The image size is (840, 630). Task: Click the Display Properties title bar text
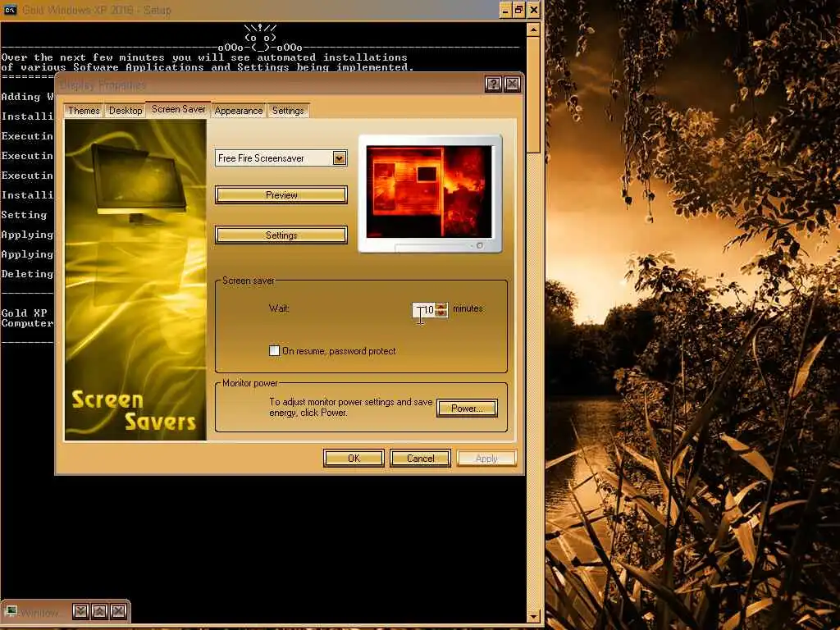(103, 84)
